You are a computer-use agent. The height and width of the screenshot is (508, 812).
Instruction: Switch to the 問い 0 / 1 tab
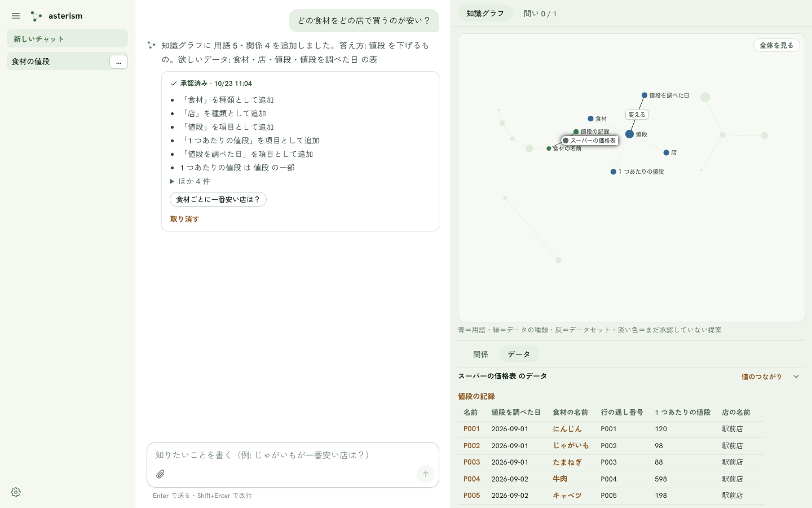(540, 14)
